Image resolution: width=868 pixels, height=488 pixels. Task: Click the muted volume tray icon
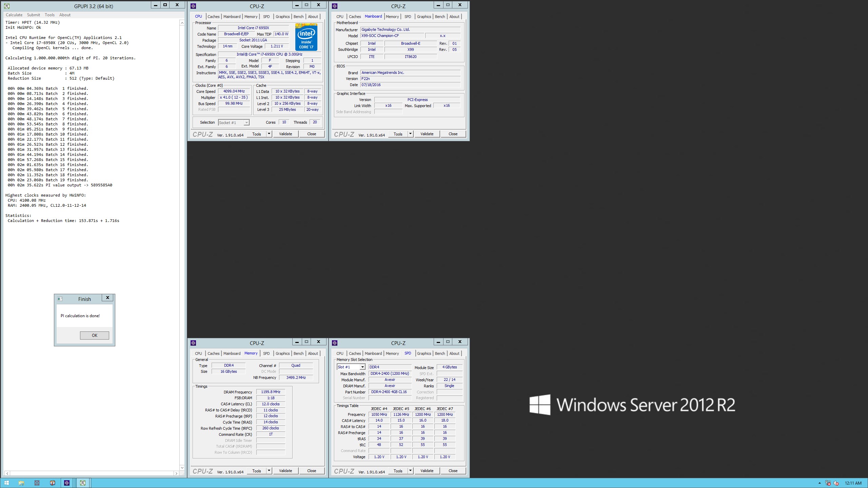[x=836, y=483]
